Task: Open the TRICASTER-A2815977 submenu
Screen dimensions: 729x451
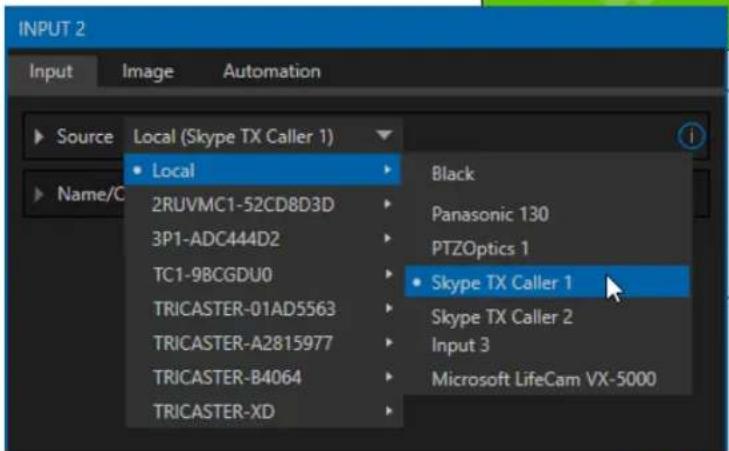Action: [x=262, y=343]
